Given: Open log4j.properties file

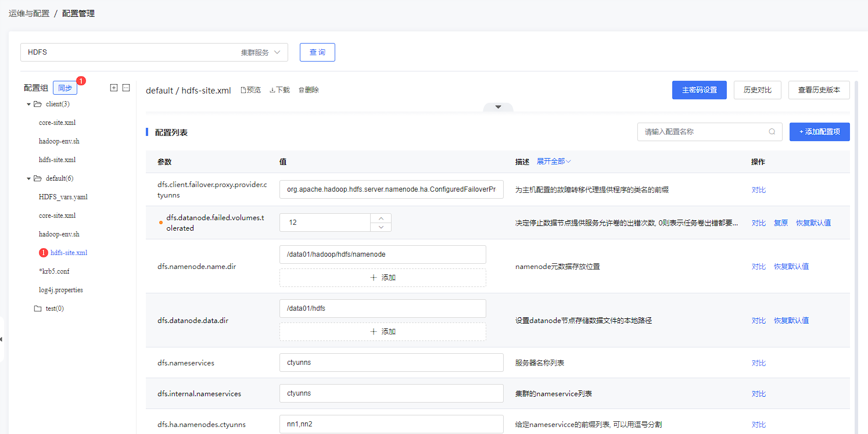Looking at the screenshot, I should point(61,290).
